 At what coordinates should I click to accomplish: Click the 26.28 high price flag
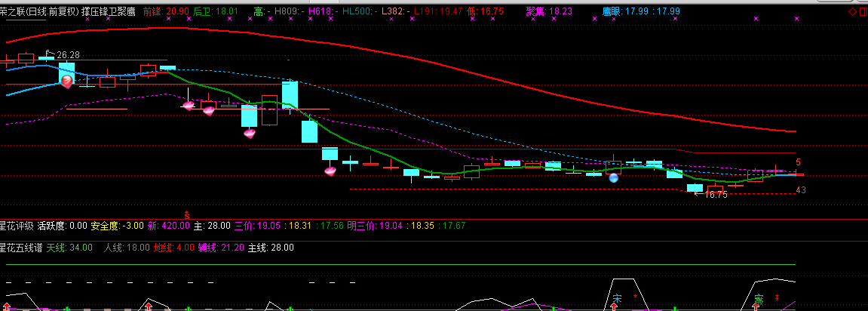(66, 55)
